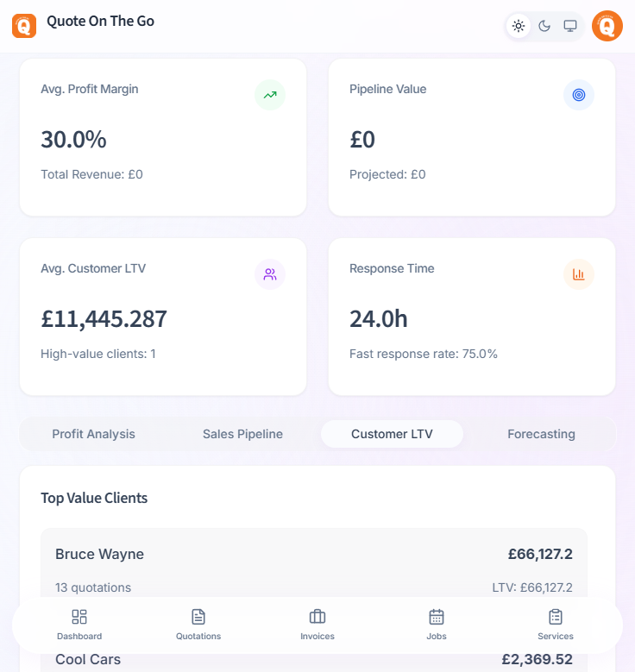Screen dimensions: 635x672
Task: Click the blue Pipeline Value target icon
Action: point(579,95)
